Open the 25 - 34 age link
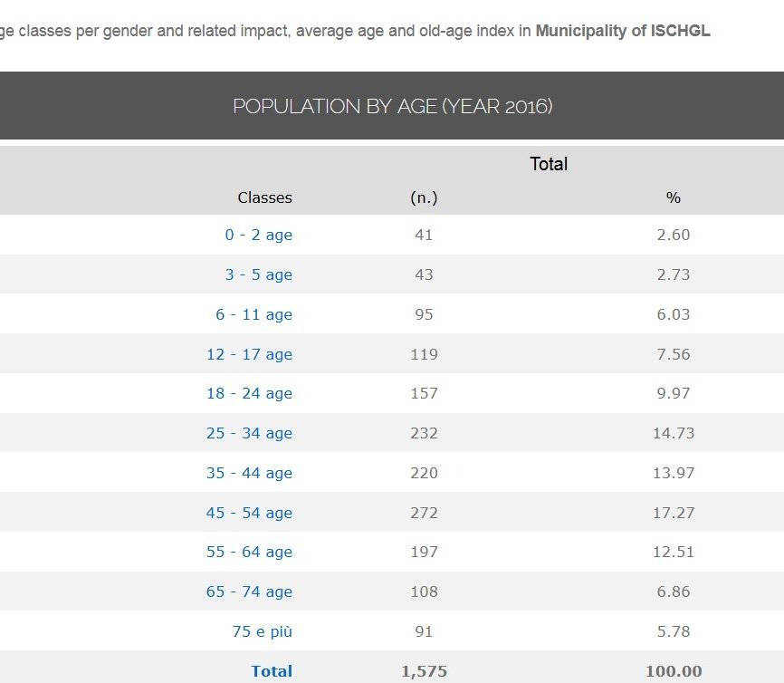This screenshot has width=784, height=683. coord(249,433)
